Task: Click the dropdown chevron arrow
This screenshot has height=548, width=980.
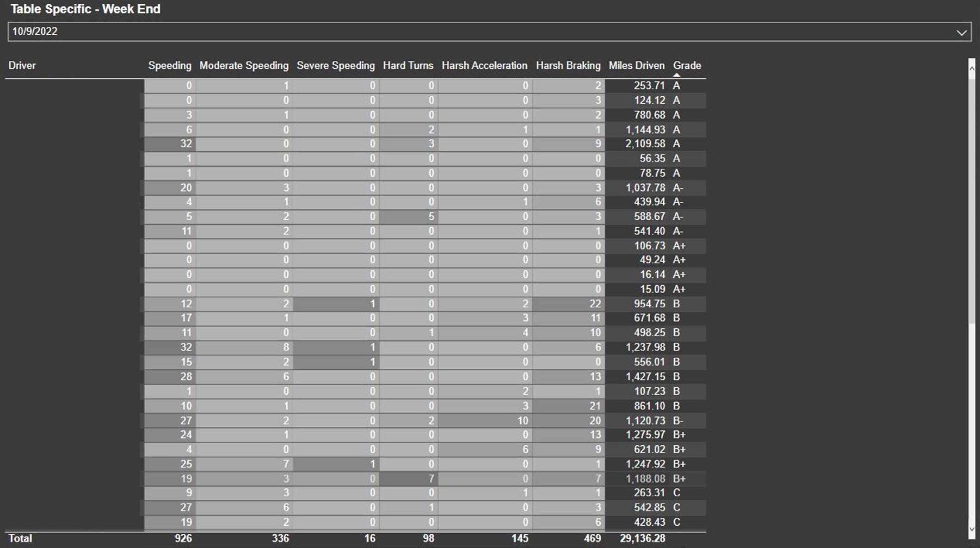Action: tap(962, 32)
